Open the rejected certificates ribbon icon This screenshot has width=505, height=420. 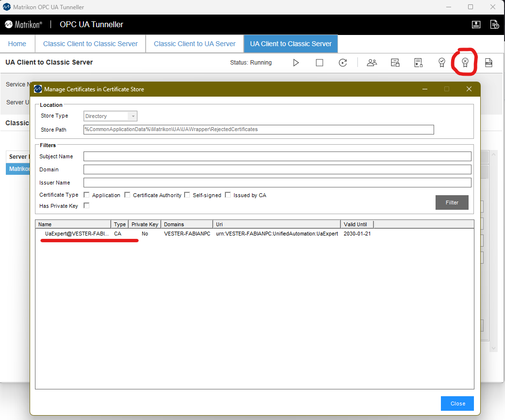tap(465, 63)
